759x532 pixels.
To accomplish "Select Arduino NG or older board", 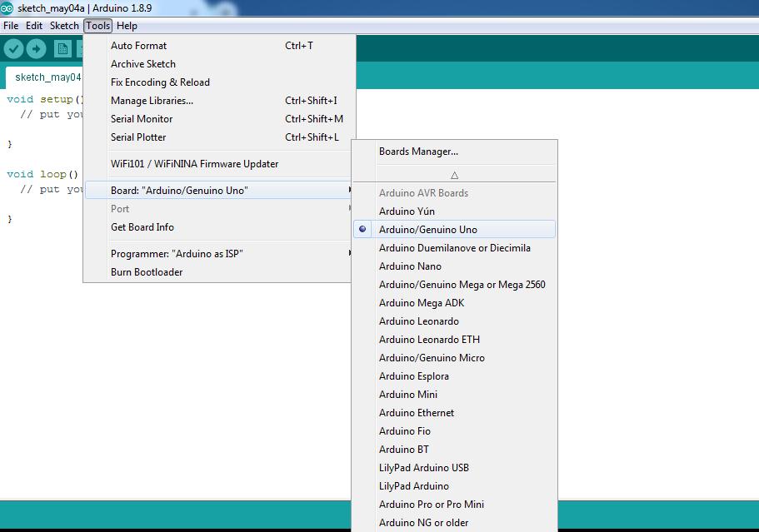I will [455, 524].
